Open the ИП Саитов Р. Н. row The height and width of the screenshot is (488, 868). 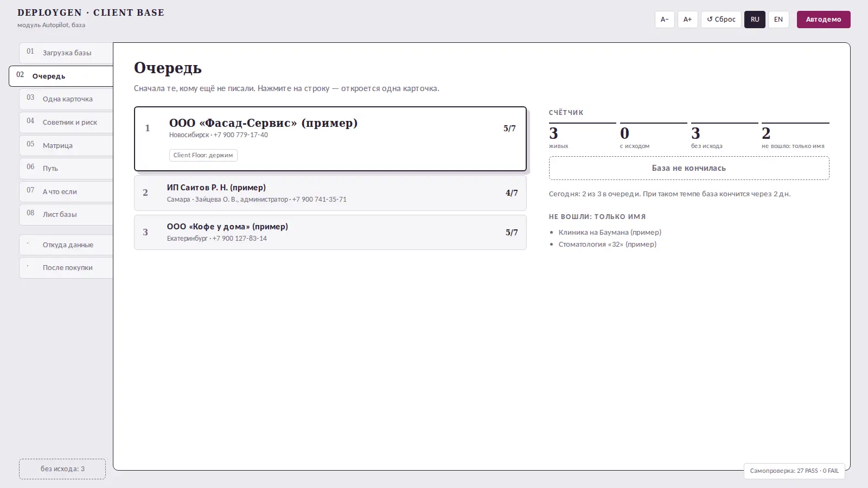(x=330, y=193)
